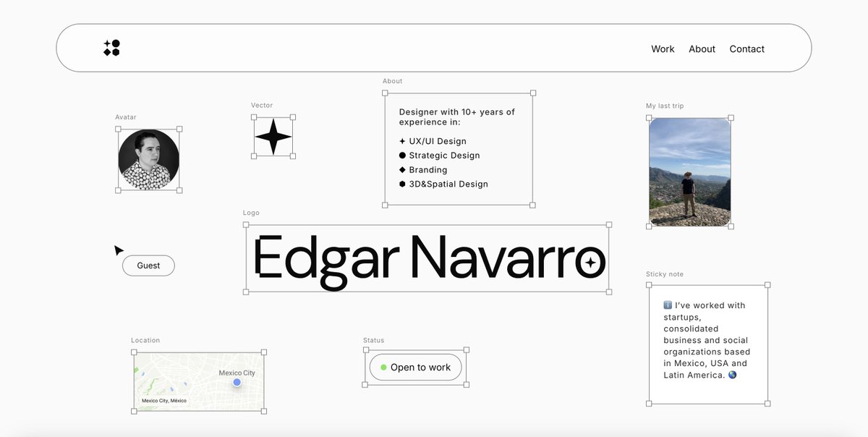The height and width of the screenshot is (437, 868).
Task: Click the Mexico City, México map caption
Action: (164, 401)
